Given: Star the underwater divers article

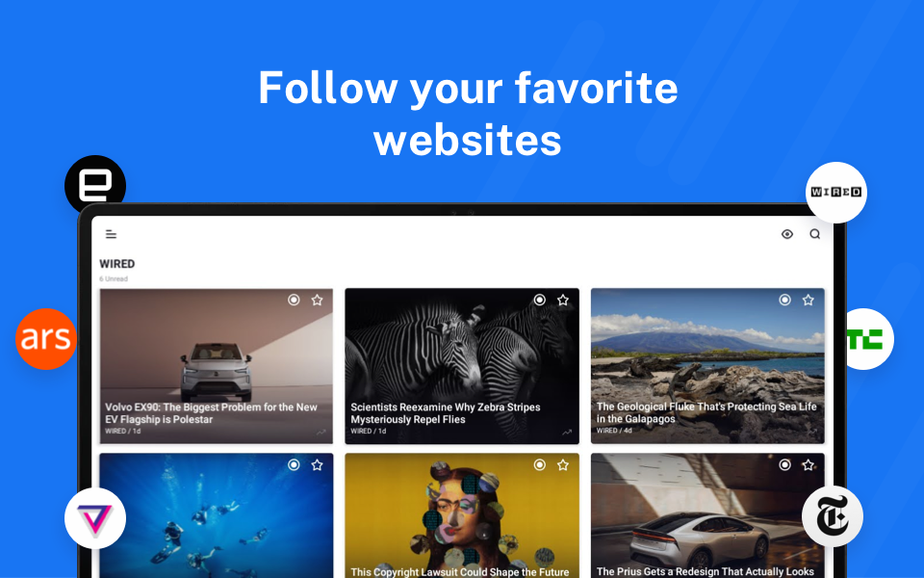Looking at the screenshot, I should tap(317, 464).
